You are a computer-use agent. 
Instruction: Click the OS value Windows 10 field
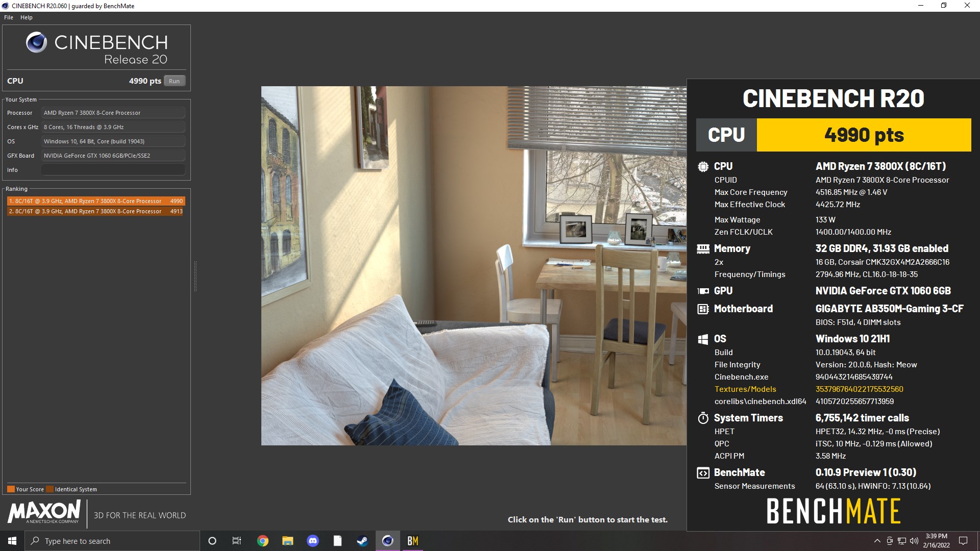coord(113,141)
